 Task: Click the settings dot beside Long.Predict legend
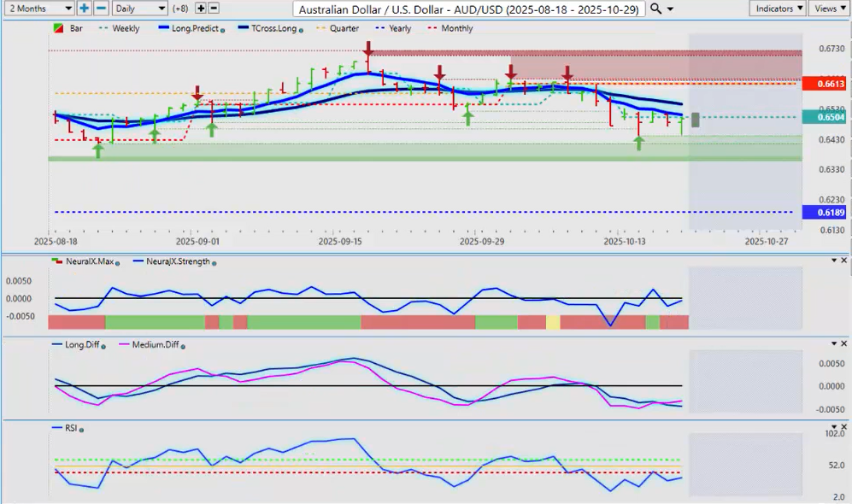click(x=223, y=30)
